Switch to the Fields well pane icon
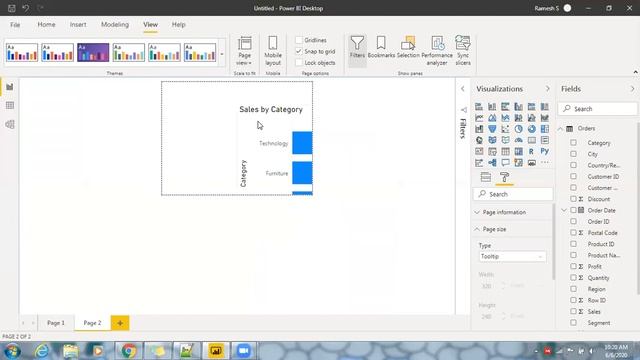Viewport: 640px width, 360px height. pyautogui.click(x=486, y=177)
